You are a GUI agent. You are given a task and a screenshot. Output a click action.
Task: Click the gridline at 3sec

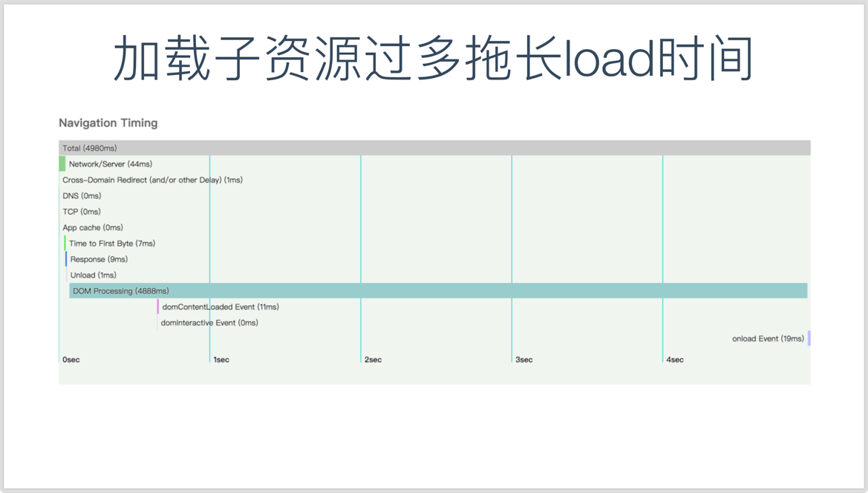512,223
